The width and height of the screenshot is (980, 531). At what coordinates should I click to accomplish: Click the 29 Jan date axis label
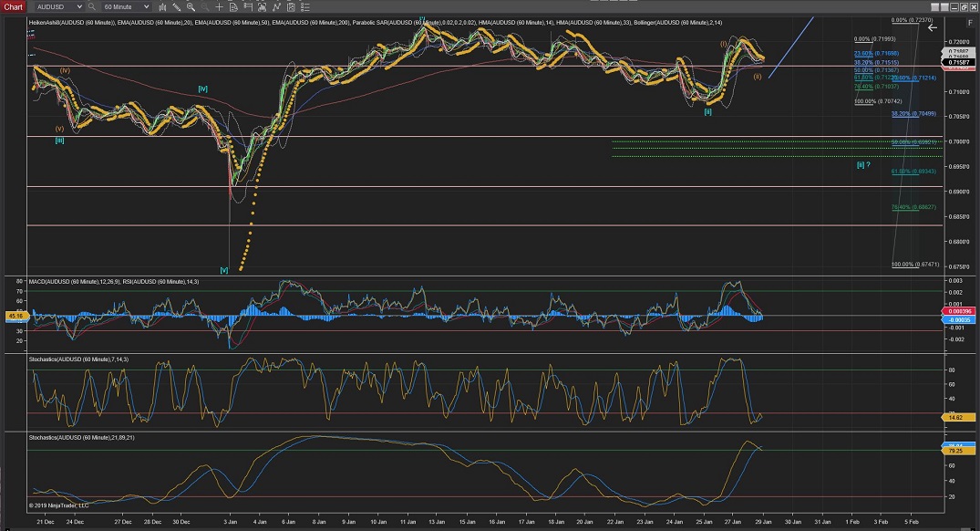[x=763, y=522]
